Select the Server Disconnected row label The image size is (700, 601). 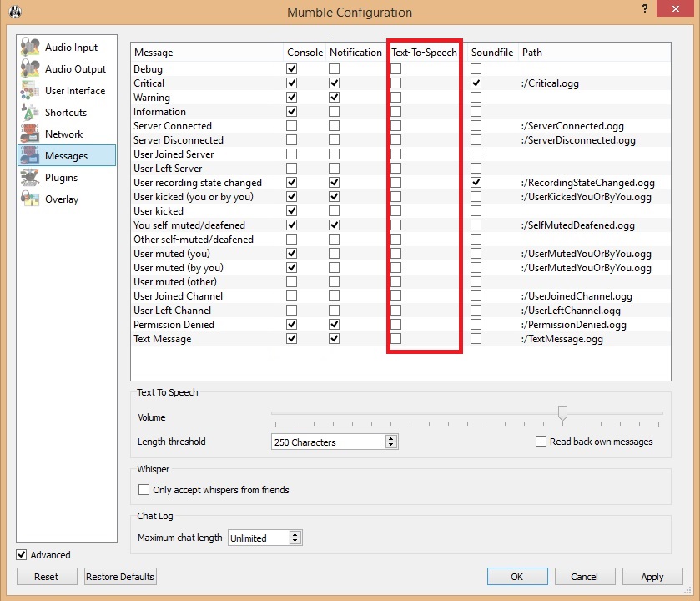pos(178,140)
